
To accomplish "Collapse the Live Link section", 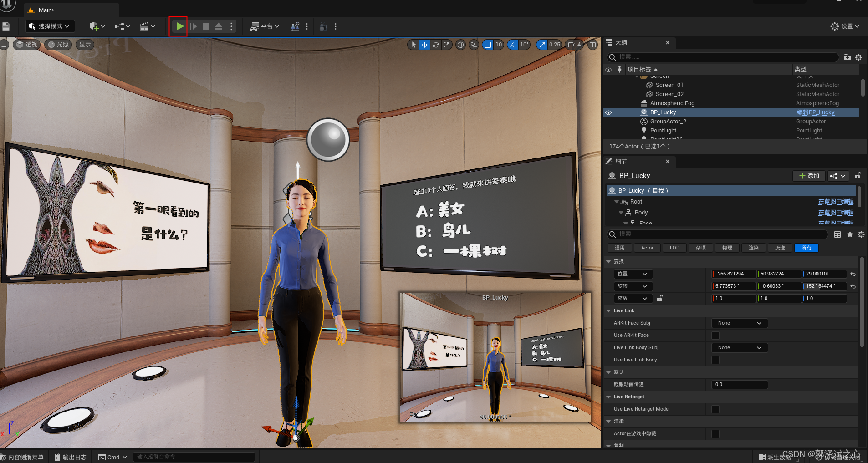I will tap(608, 311).
